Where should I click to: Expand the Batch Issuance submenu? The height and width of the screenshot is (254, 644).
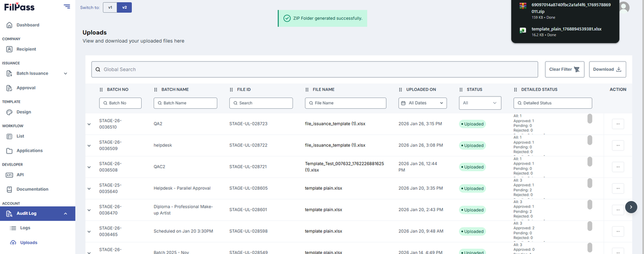click(x=65, y=73)
